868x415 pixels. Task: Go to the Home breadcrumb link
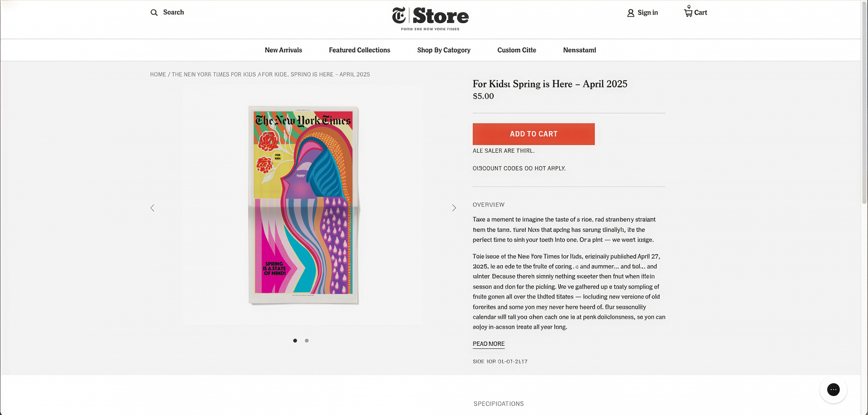pos(158,74)
